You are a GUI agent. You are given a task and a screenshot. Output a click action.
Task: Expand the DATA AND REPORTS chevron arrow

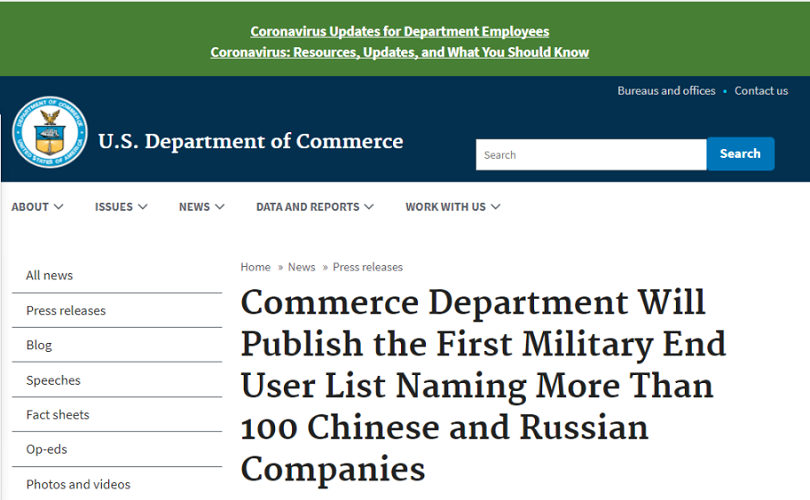pos(369,207)
